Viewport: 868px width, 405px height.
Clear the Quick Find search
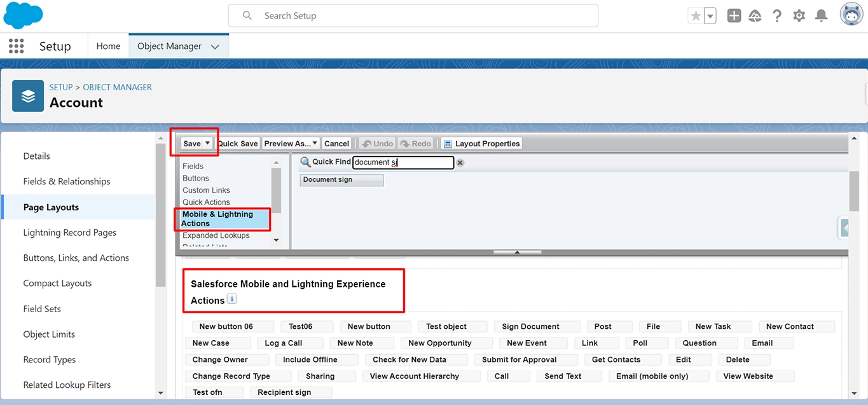[x=460, y=162]
